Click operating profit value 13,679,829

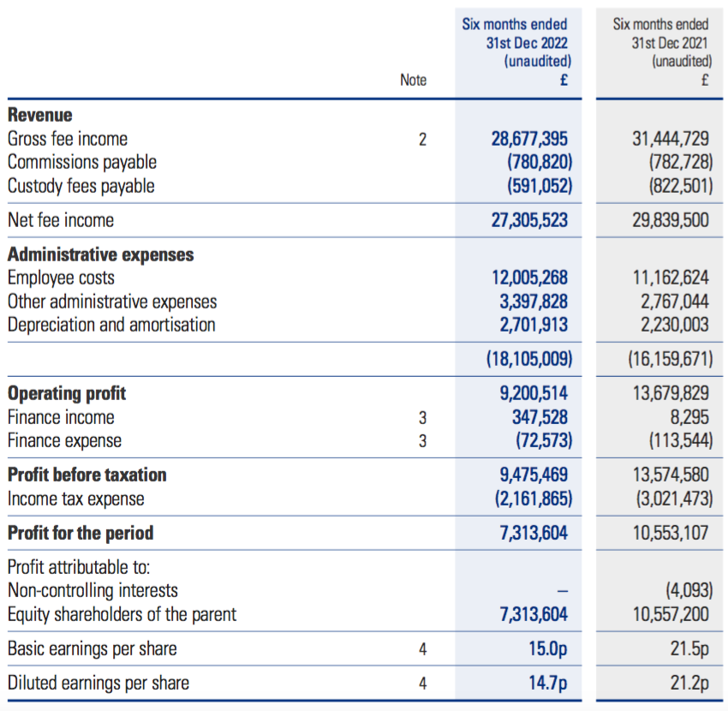pos(671,393)
